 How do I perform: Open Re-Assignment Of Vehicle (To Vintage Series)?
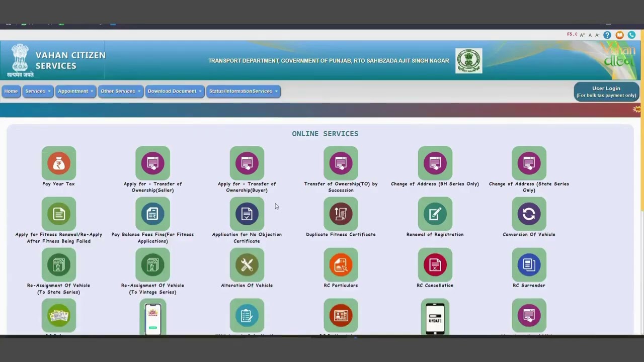point(152,265)
